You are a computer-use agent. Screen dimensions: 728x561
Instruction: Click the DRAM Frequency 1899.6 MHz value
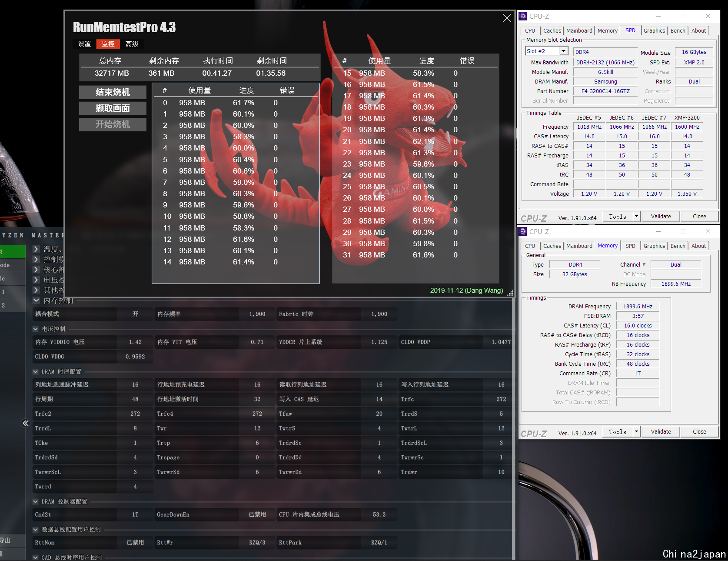(638, 306)
